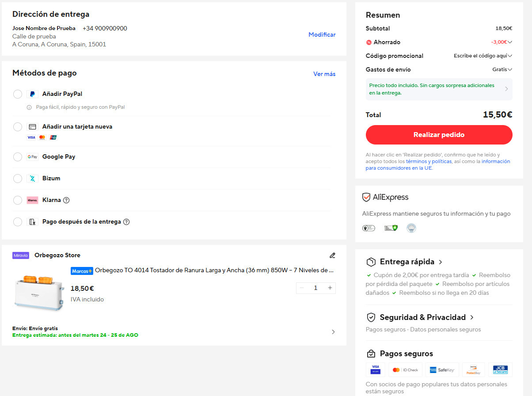Click the Mastercard ID Check logo
Image resolution: width=532 pixels, height=396 pixels.
click(x=405, y=369)
